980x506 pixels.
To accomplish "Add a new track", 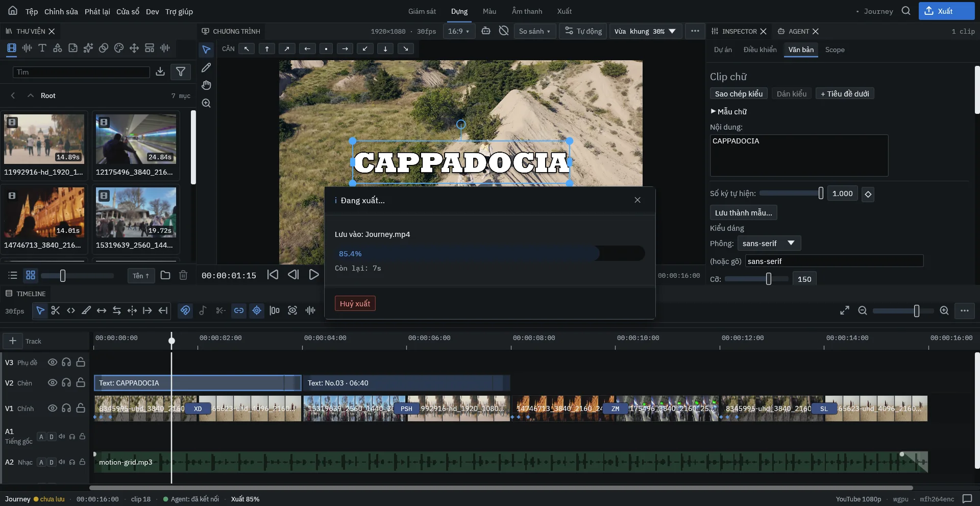I will point(13,341).
